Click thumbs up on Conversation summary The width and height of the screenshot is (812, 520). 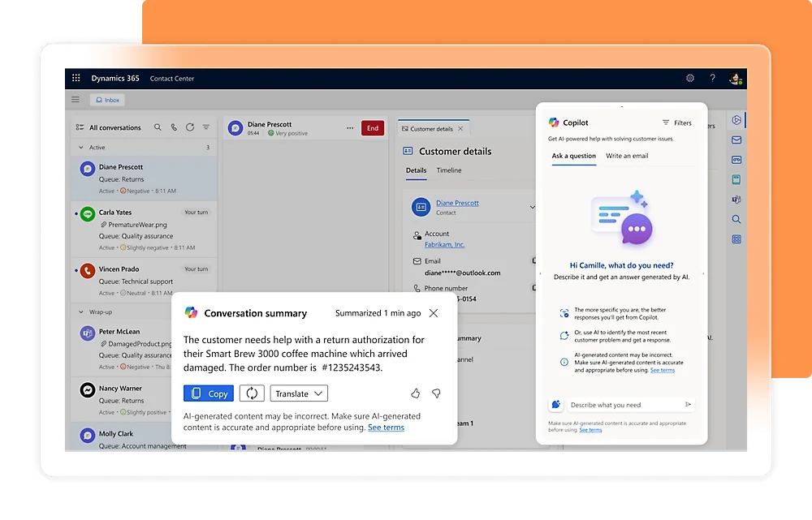(416, 393)
